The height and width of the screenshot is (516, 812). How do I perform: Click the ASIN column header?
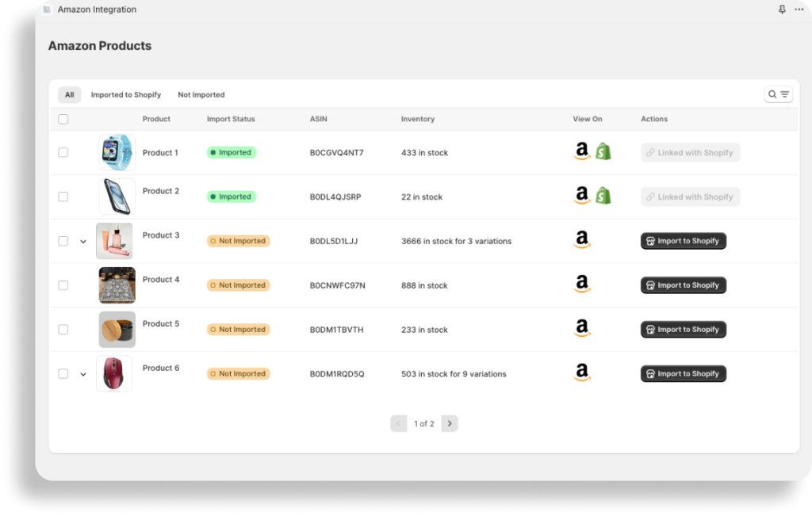click(319, 119)
